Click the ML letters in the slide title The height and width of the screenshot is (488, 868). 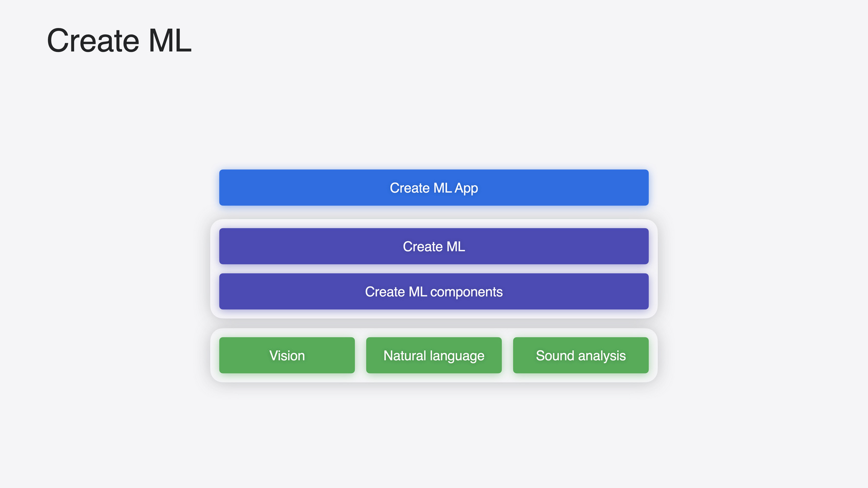coord(170,41)
